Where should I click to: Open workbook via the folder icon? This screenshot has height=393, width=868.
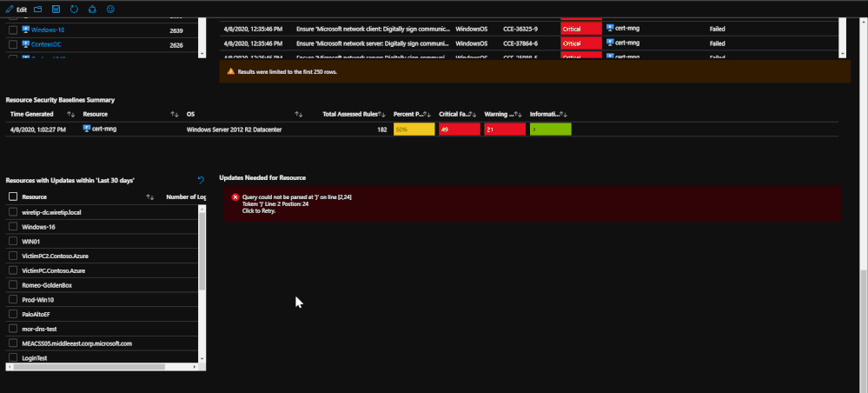tap(37, 10)
